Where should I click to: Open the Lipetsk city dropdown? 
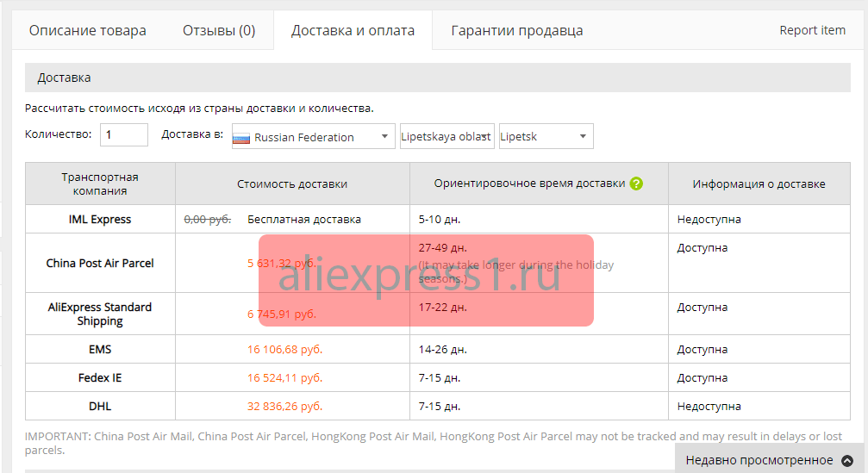tap(546, 136)
